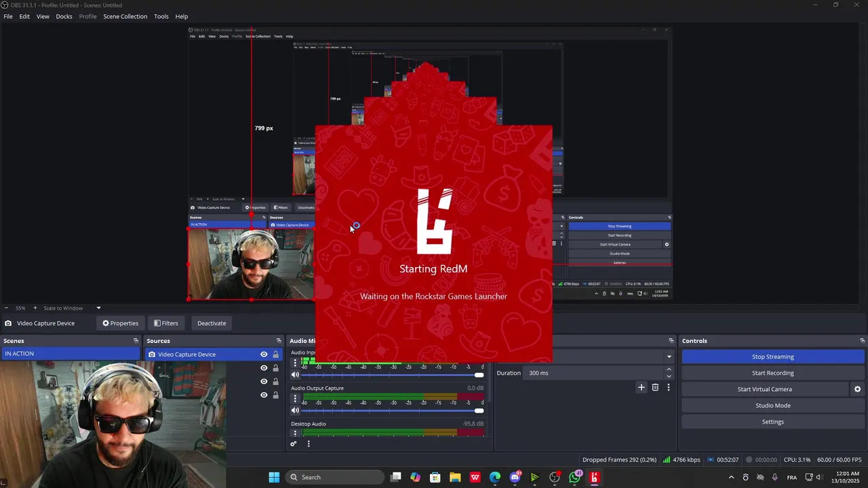Hide the Video Capture Device source (eye)
The height and width of the screenshot is (488, 868).
pyautogui.click(x=264, y=354)
